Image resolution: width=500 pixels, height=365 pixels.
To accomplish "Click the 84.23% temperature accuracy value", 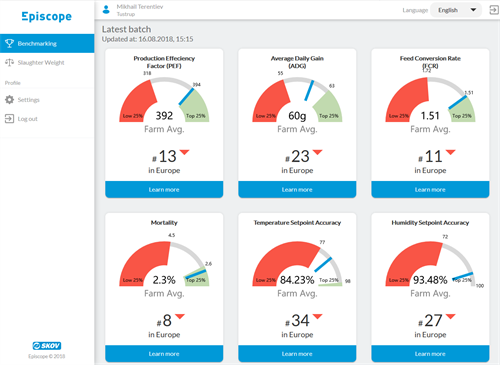I will click(x=297, y=280).
